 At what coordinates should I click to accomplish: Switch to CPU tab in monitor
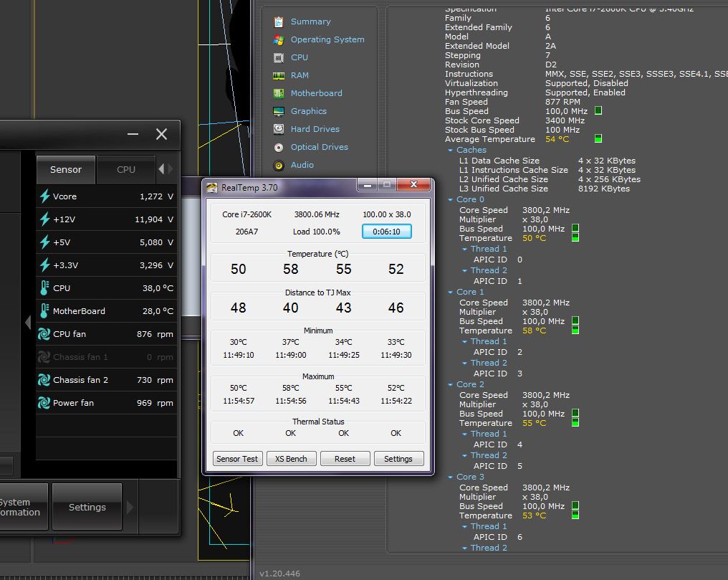click(x=126, y=169)
